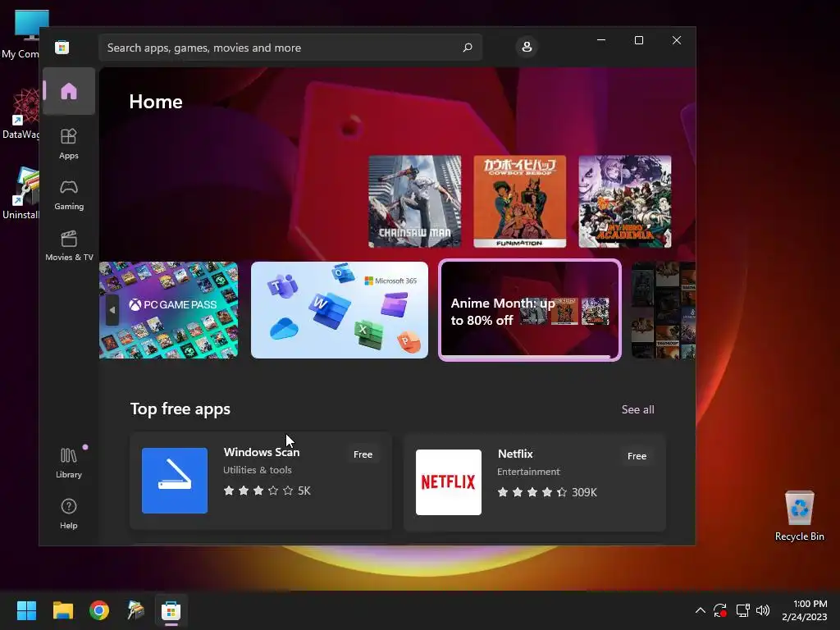Maximize the Microsoft Store window
Image resolution: width=840 pixels, height=630 pixels.
point(638,40)
